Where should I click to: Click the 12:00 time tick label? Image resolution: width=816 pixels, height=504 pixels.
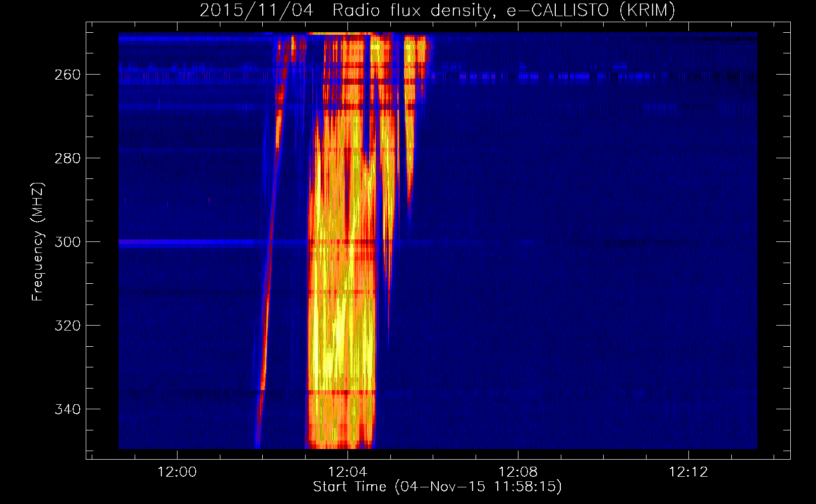tap(177, 472)
